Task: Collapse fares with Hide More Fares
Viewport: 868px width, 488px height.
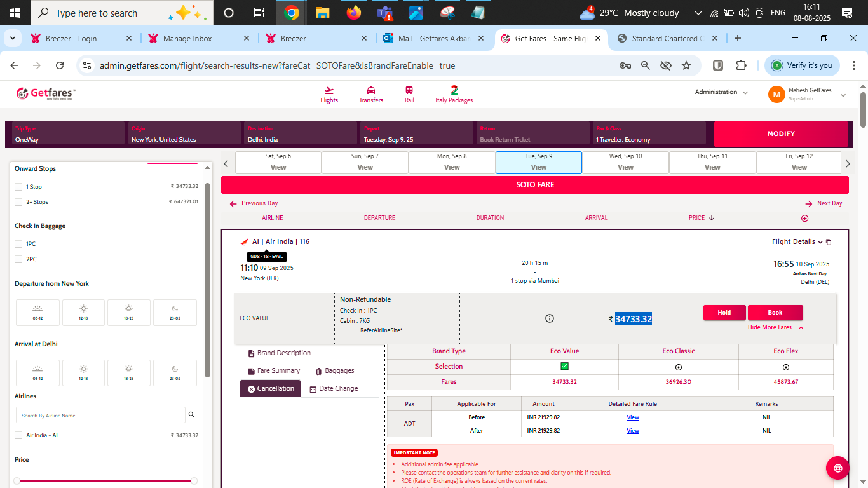Action: (x=775, y=327)
